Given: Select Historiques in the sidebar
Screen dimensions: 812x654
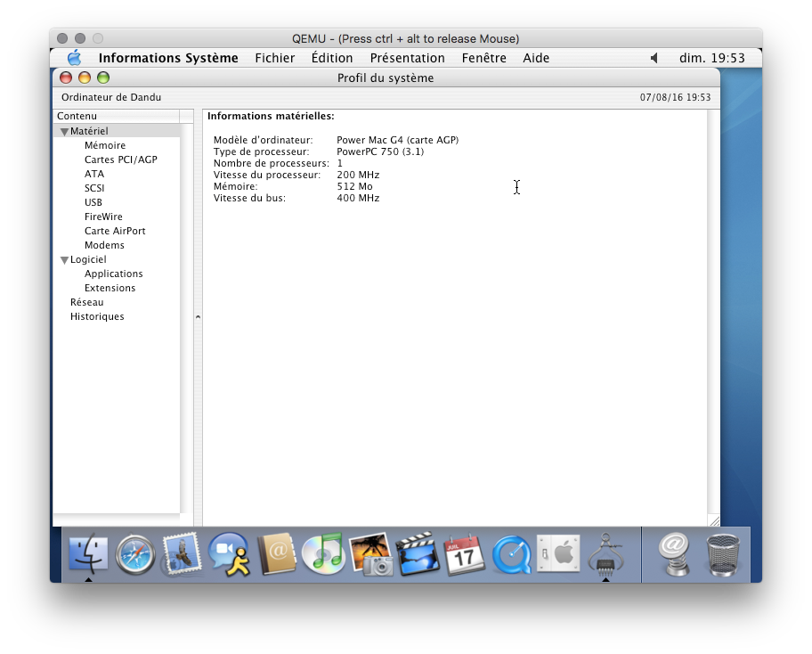Looking at the screenshot, I should click(x=97, y=316).
